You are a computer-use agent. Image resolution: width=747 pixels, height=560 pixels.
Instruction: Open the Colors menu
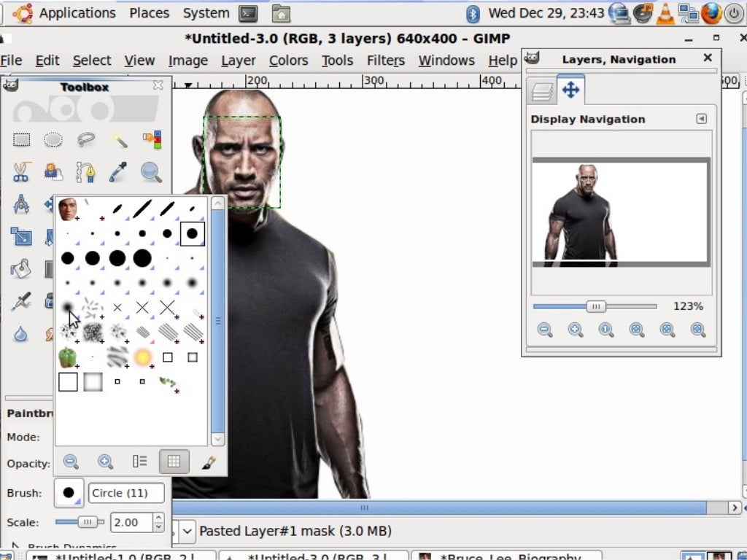pyautogui.click(x=288, y=61)
